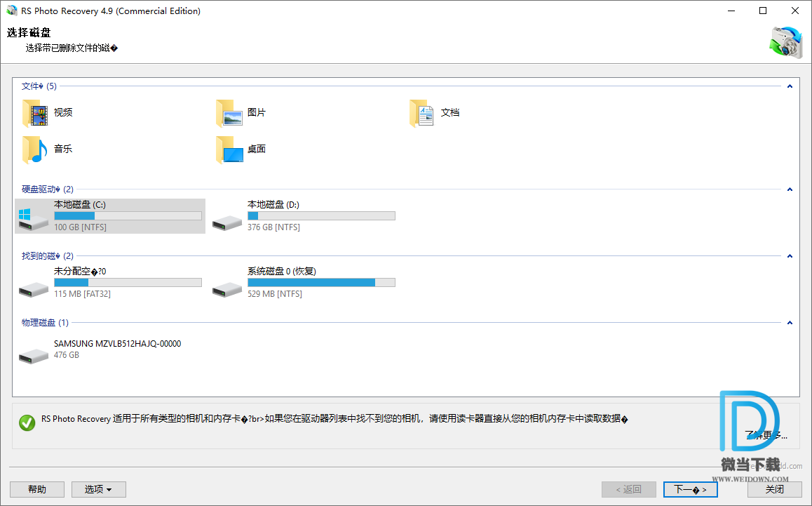
Task: Select the 桌面 folder label
Action: click(257, 149)
